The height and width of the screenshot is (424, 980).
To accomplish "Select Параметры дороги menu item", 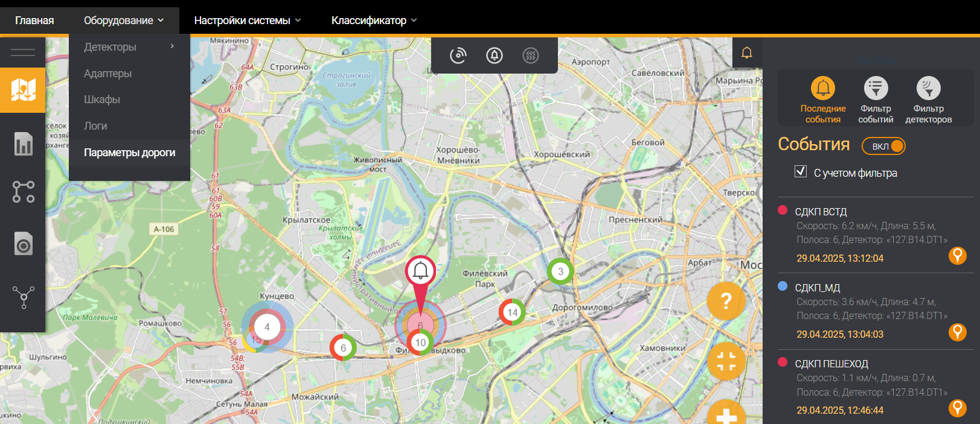I will [129, 153].
